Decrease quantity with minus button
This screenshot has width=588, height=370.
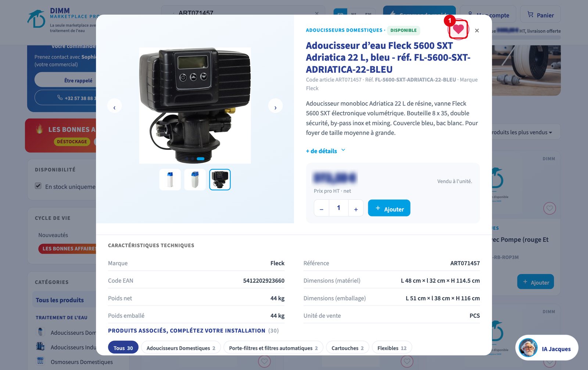322,208
